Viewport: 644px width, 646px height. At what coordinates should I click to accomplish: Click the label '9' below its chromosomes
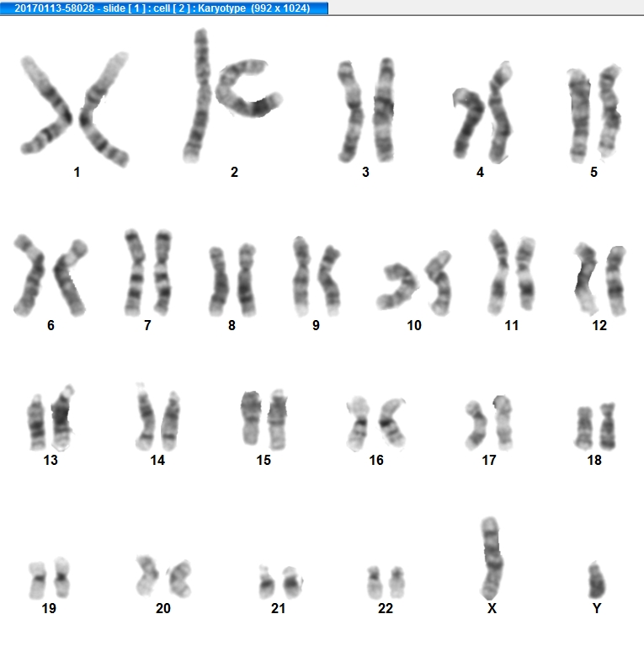click(x=316, y=325)
